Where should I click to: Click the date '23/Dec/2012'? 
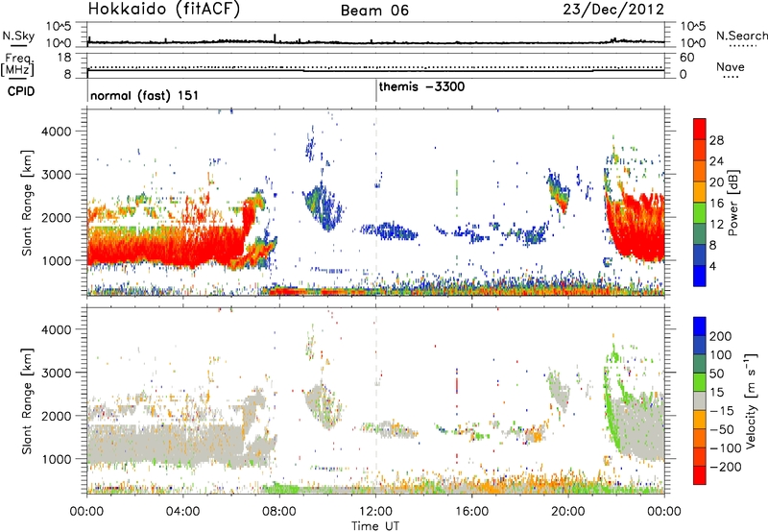tap(613, 9)
